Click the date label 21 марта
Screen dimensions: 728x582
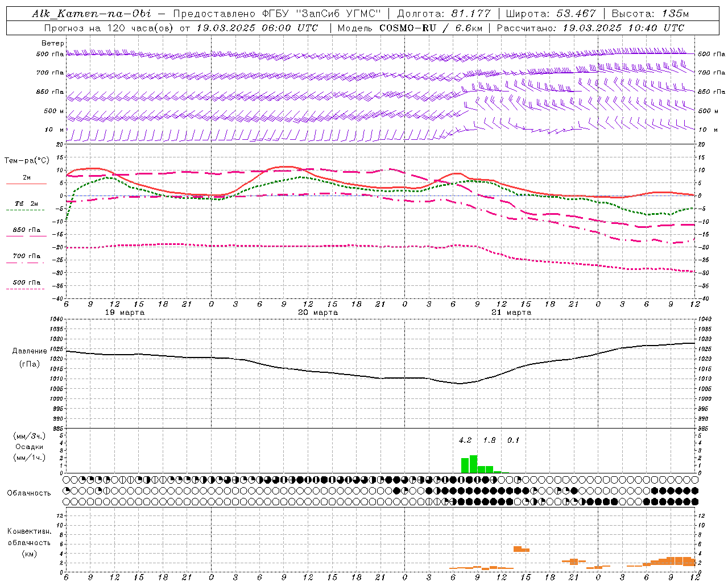pyautogui.click(x=511, y=313)
